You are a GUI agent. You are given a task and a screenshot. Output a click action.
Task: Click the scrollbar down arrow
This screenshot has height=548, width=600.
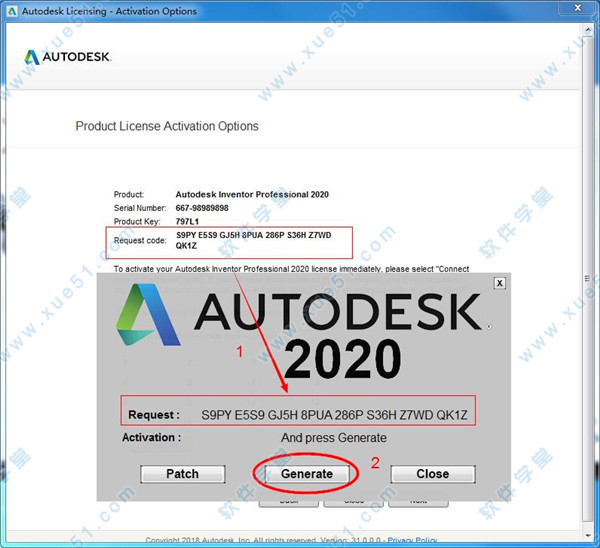(x=588, y=535)
